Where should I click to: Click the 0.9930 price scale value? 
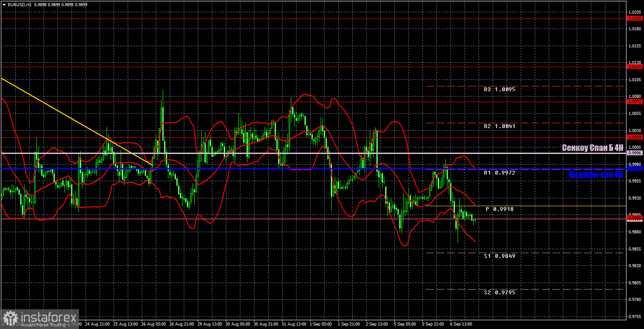click(634, 198)
